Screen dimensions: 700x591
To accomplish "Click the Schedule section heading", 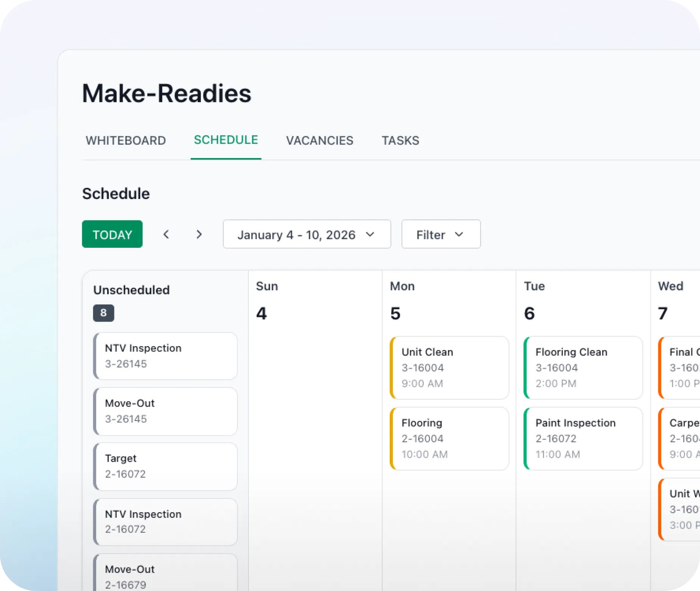I will (116, 194).
